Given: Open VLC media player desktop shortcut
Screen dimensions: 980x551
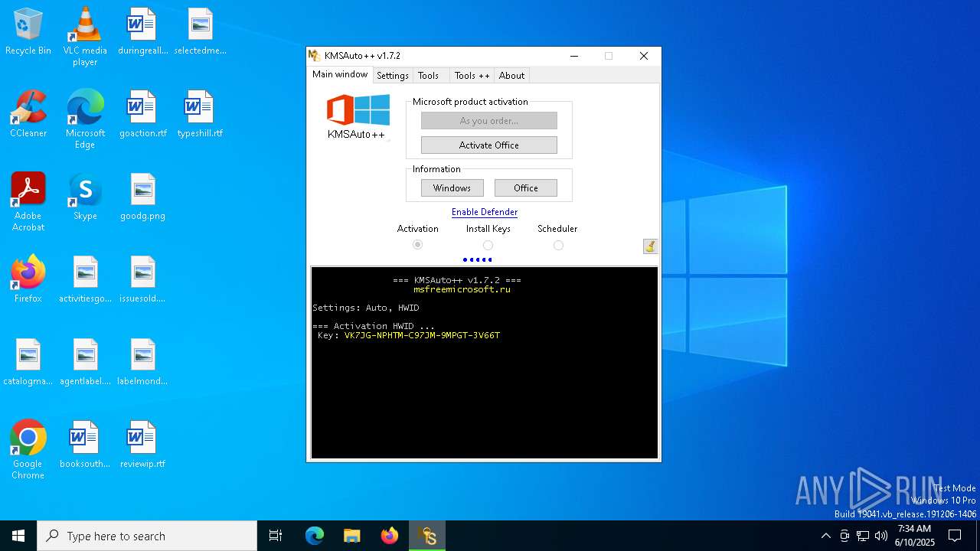Looking at the screenshot, I should click(85, 37).
